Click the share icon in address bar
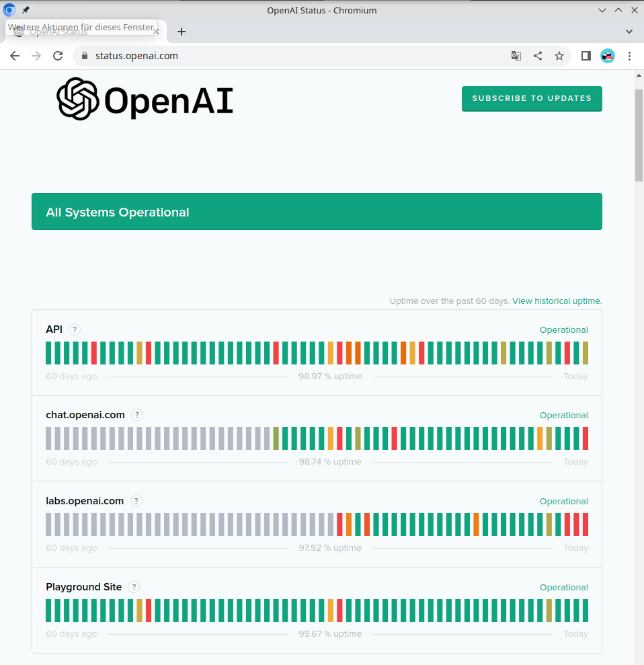Image resolution: width=644 pixels, height=665 pixels. (538, 56)
